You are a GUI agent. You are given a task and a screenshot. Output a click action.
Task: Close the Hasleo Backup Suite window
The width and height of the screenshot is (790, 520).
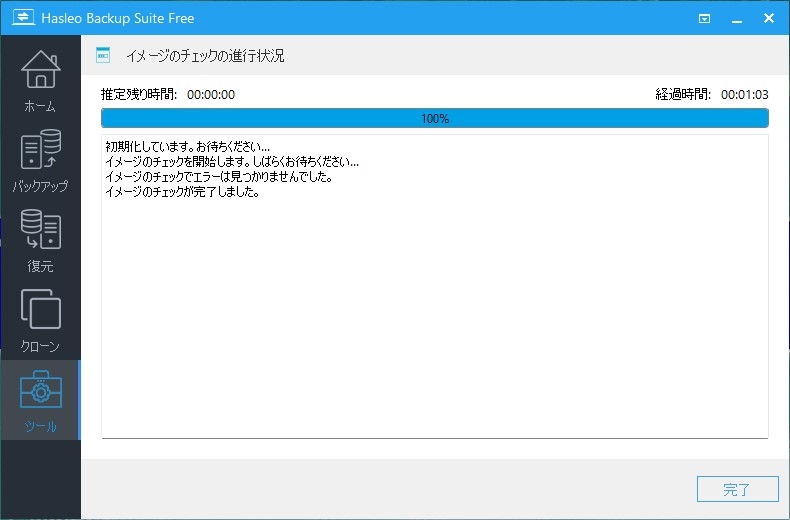pyautogui.click(x=769, y=18)
